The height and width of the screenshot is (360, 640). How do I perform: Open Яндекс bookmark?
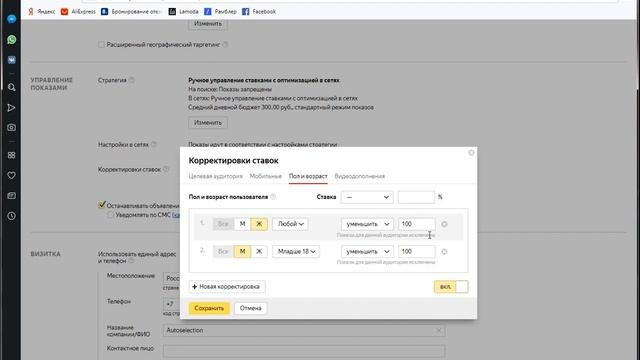(x=41, y=12)
